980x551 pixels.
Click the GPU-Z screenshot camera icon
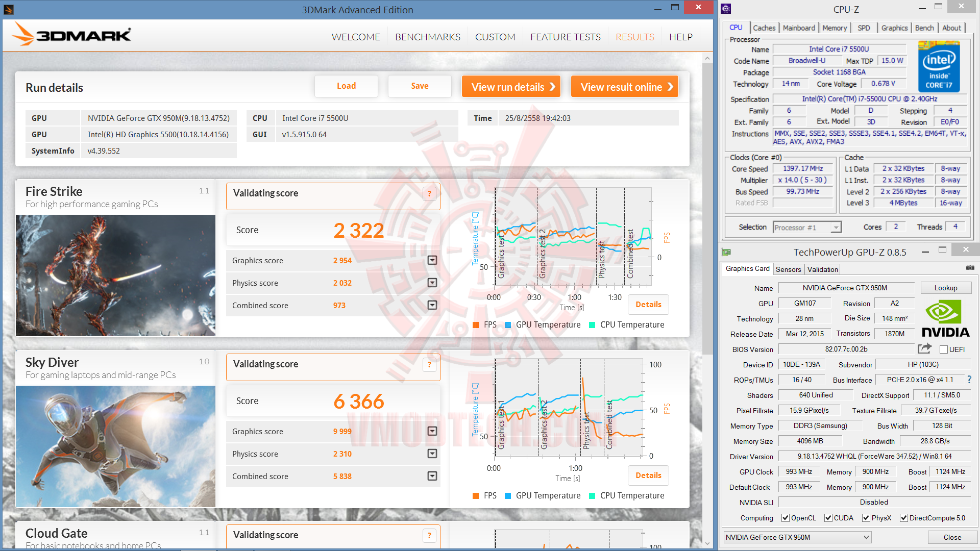pos(970,268)
